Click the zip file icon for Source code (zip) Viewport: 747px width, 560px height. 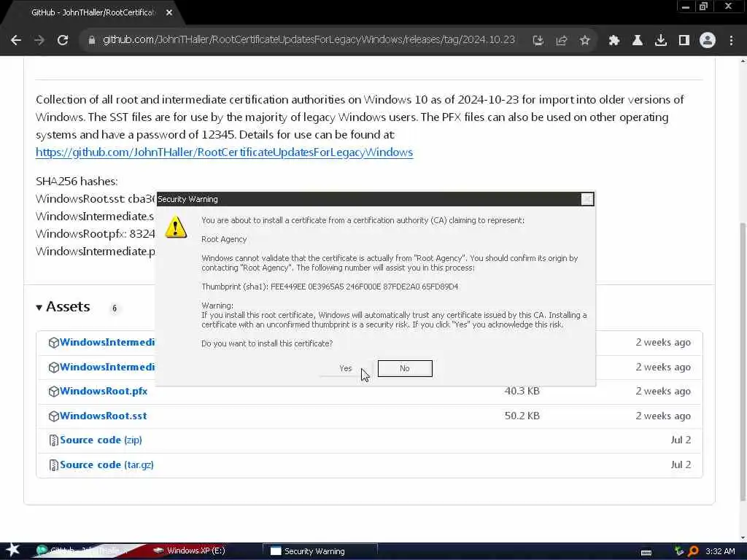coord(53,440)
